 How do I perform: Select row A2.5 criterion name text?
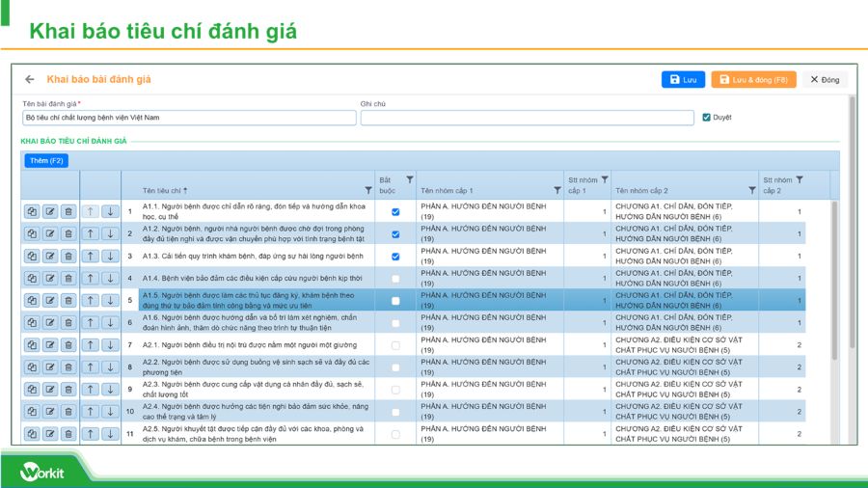[253, 434]
